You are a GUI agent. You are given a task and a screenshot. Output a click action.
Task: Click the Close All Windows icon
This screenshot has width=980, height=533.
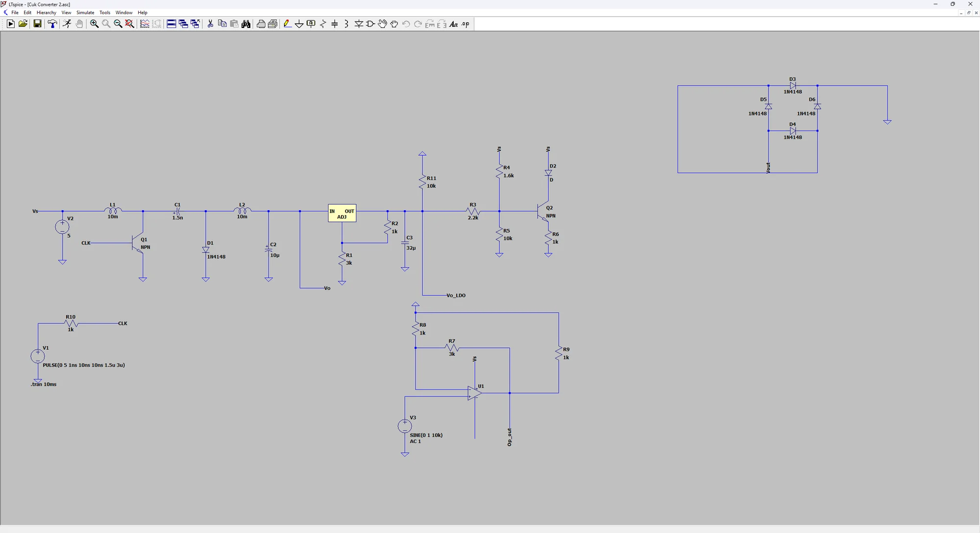point(195,24)
